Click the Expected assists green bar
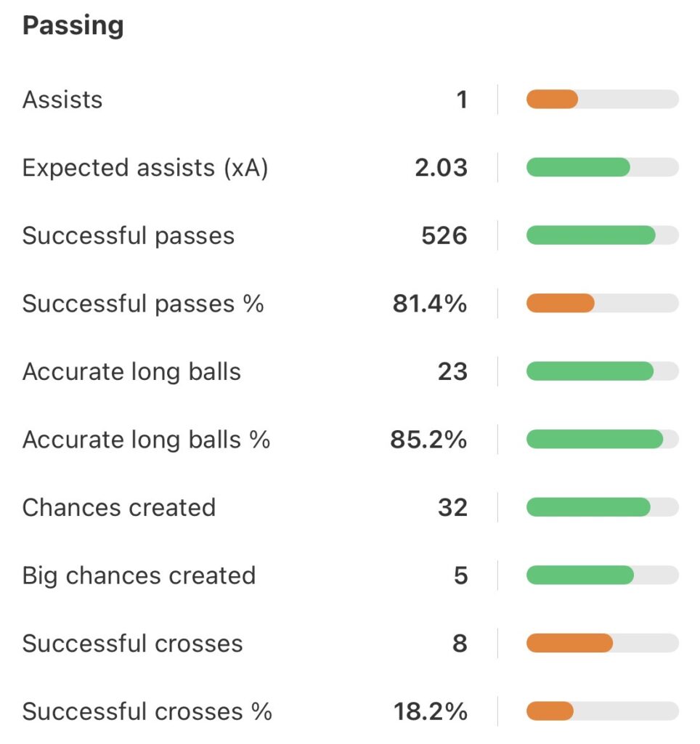Viewport: 700px width, 744px height. click(x=578, y=168)
